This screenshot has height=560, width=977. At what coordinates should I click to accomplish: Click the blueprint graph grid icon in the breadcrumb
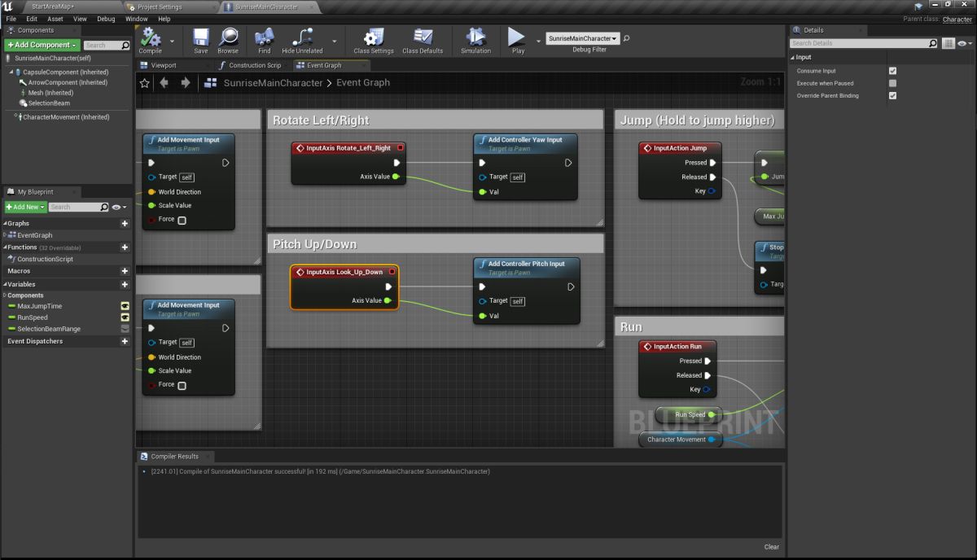210,83
